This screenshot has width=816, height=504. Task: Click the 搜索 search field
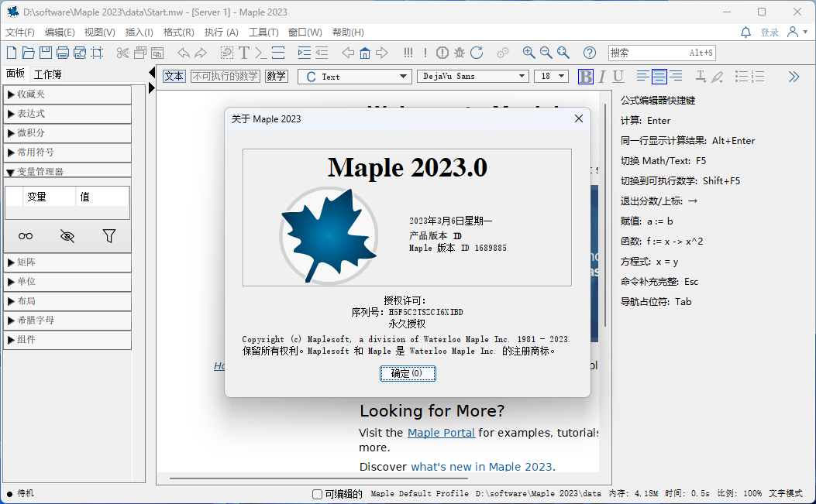pos(662,53)
